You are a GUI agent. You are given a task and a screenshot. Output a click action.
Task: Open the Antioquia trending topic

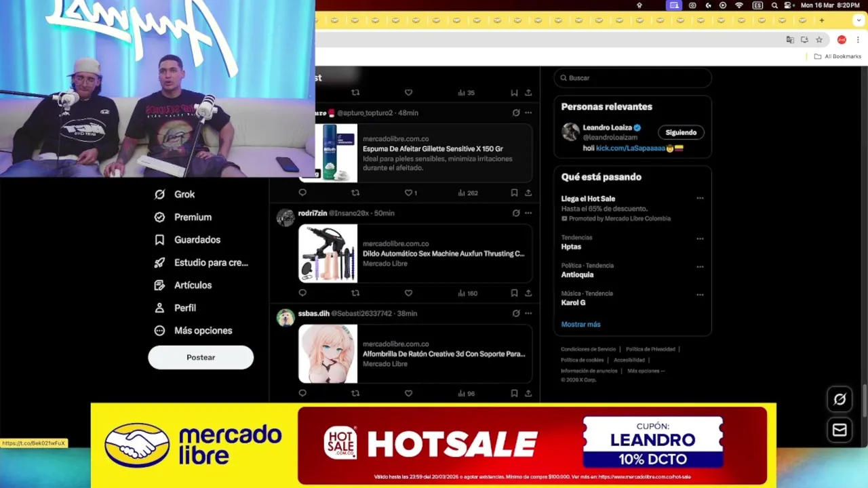click(x=577, y=274)
